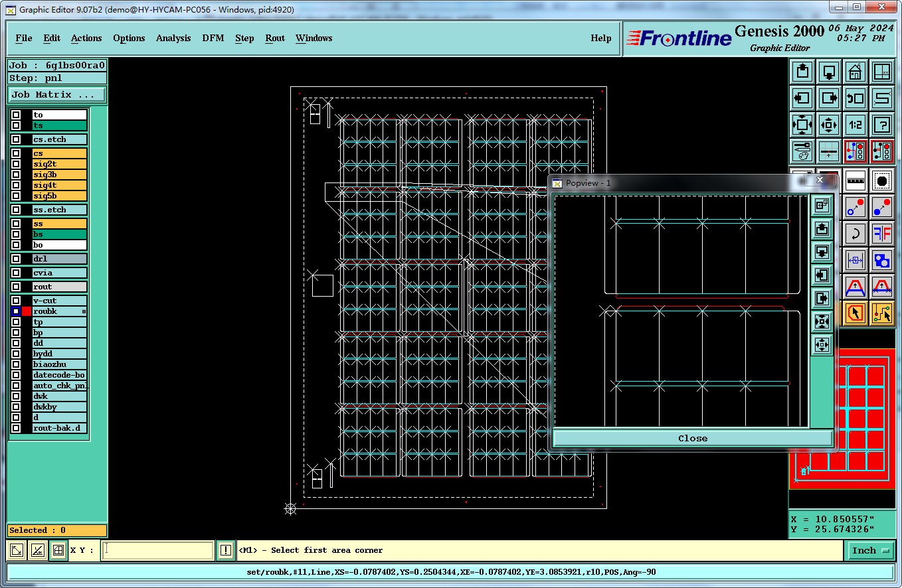
Task: Click the mirror flip F icon
Action: coord(882,234)
